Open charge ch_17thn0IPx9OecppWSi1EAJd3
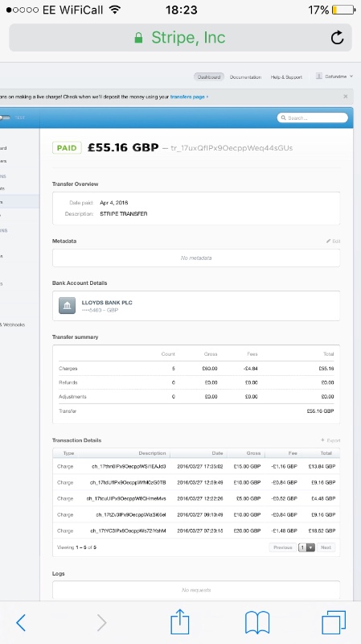Image resolution: width=361 pixels, height=644 pixels. pos(129,467)
